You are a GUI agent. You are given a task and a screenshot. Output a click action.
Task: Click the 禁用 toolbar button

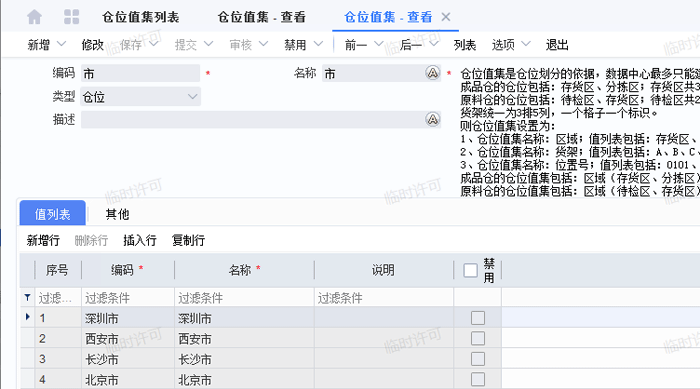(x=295, y=45)
